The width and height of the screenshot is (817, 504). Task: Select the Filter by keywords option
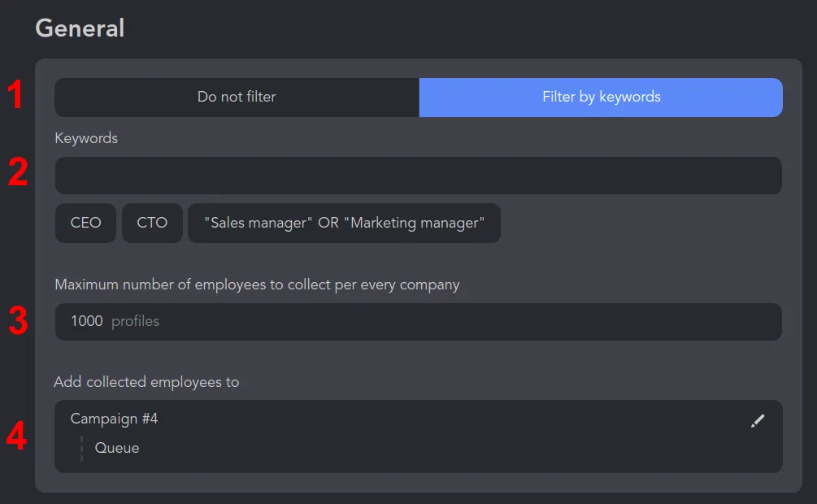pos(601,98)
